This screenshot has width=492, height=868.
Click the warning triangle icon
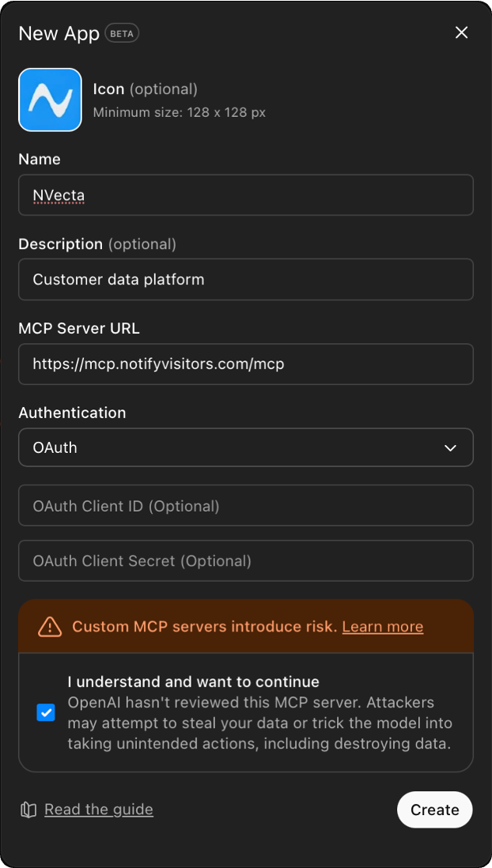point(50,627)
